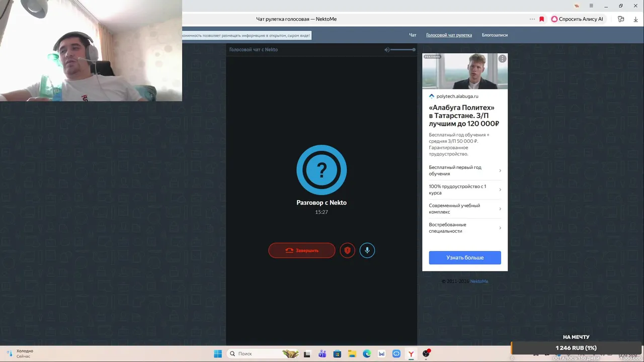
Task: Open the browser downloads icon
Action: tap(635, 19)
